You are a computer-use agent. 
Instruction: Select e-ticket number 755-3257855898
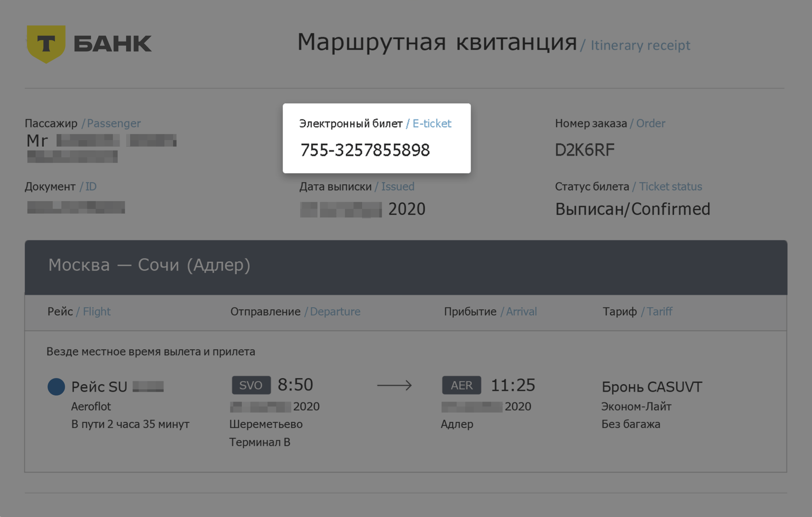click(365, 150)
